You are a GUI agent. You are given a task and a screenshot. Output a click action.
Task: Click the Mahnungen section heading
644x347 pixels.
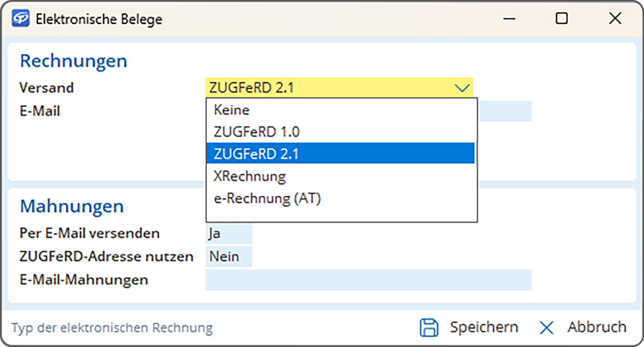pos(72,206)
